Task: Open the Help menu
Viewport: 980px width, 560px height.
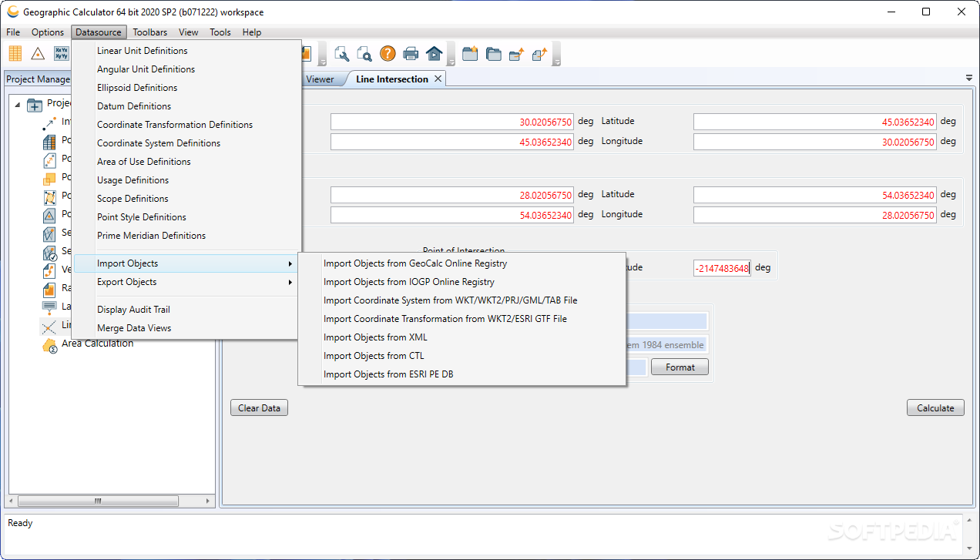Action: point(252,32)
